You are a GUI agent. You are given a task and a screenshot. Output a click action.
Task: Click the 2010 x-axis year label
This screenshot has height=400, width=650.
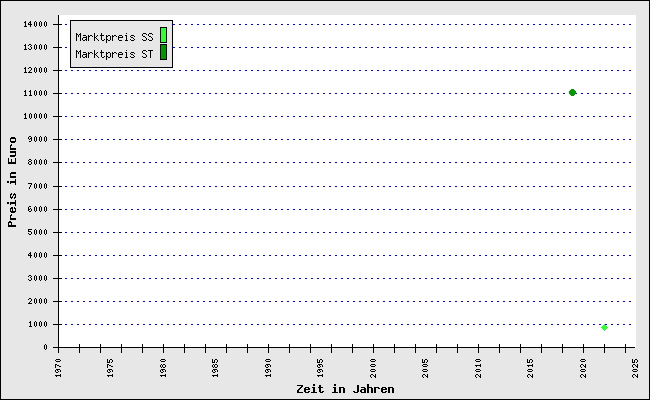coord(478,368)
